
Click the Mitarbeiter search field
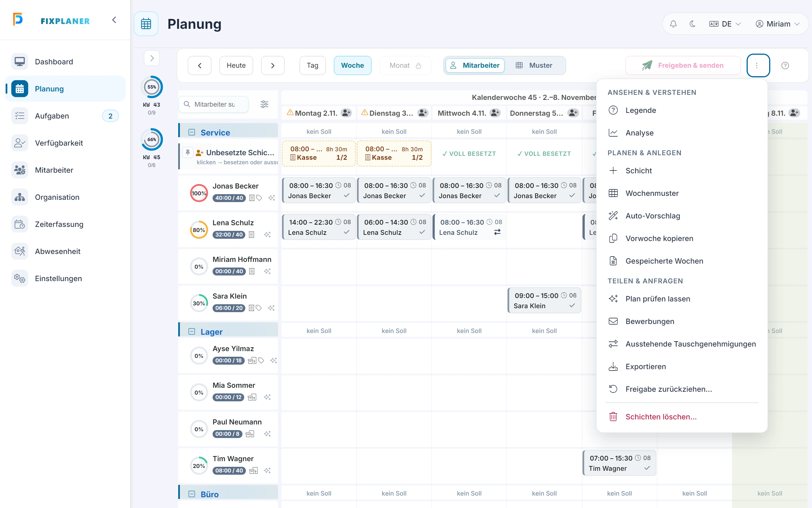(214, 104)
